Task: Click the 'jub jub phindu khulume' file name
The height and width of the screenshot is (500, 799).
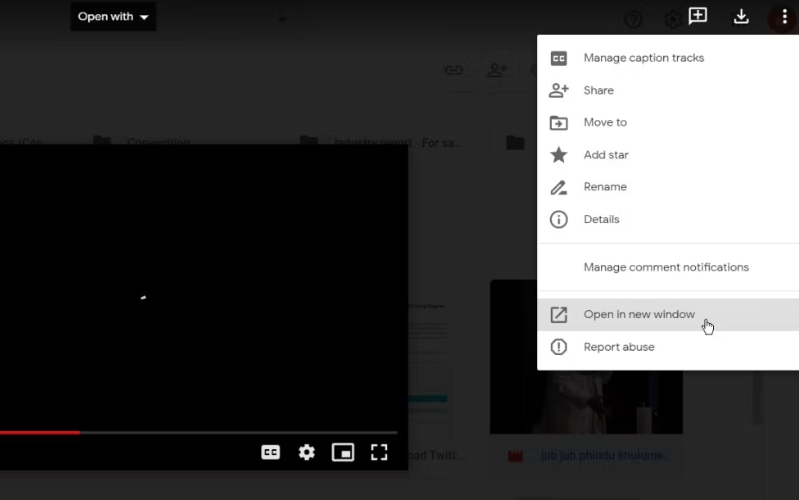Action: pos(604,455)
